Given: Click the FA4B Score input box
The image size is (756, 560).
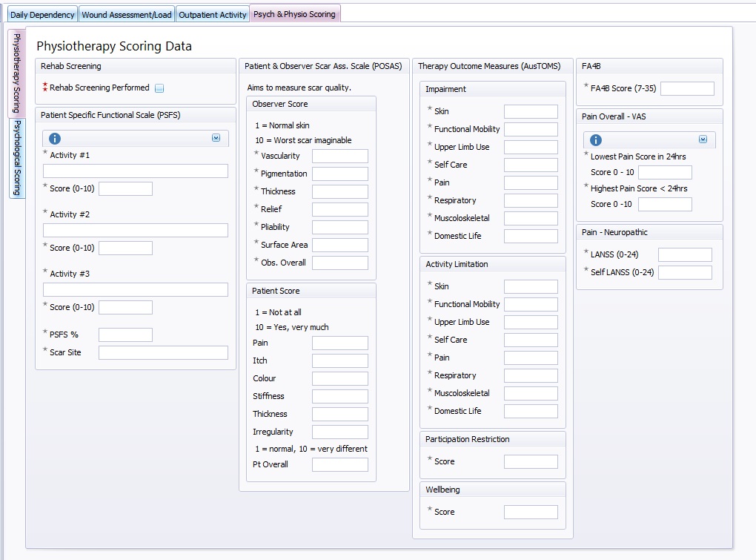Looking at the screenshot, I should pos(687,89).
